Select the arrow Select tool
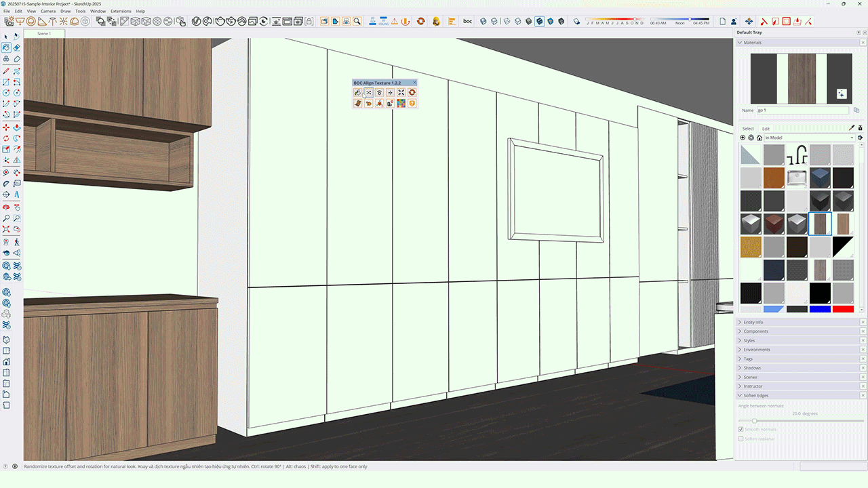868x488 pixels. point(6,37)
